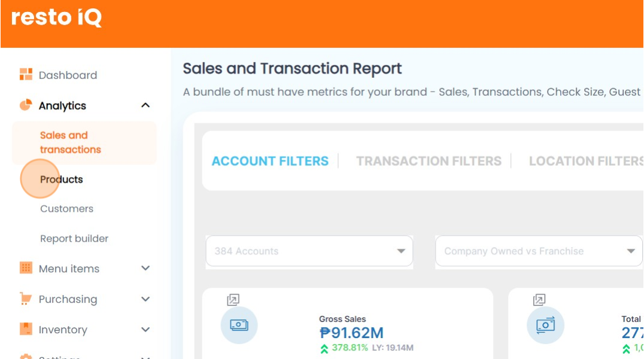Open Company Owned vs Franchise dropdown
The height and width of the screenshot is (359, 644).
tap(539, 251)
